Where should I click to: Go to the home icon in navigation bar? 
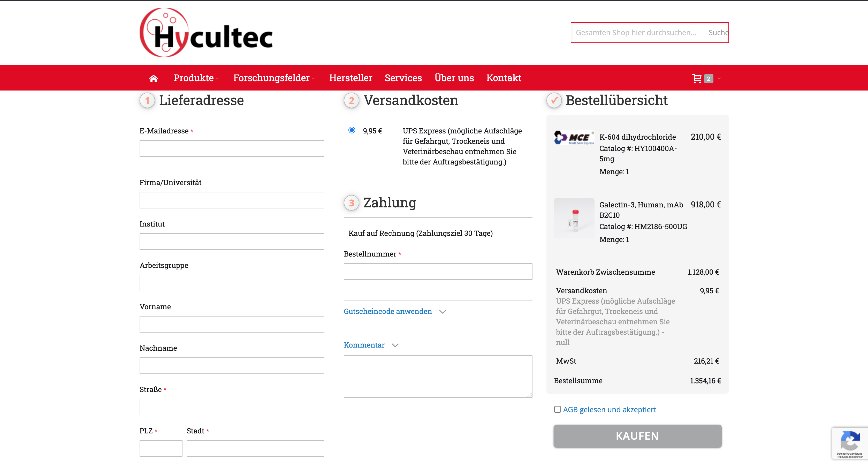[x=153, y=78]
